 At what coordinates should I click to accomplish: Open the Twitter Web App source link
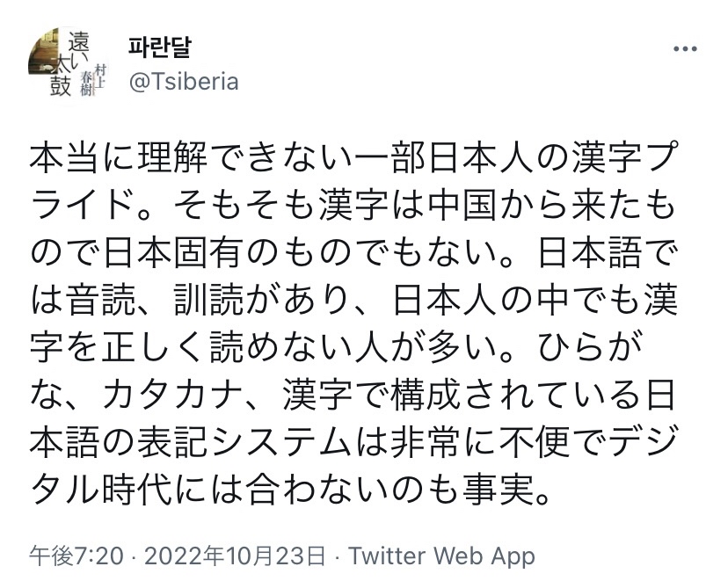tap(442, 556)
